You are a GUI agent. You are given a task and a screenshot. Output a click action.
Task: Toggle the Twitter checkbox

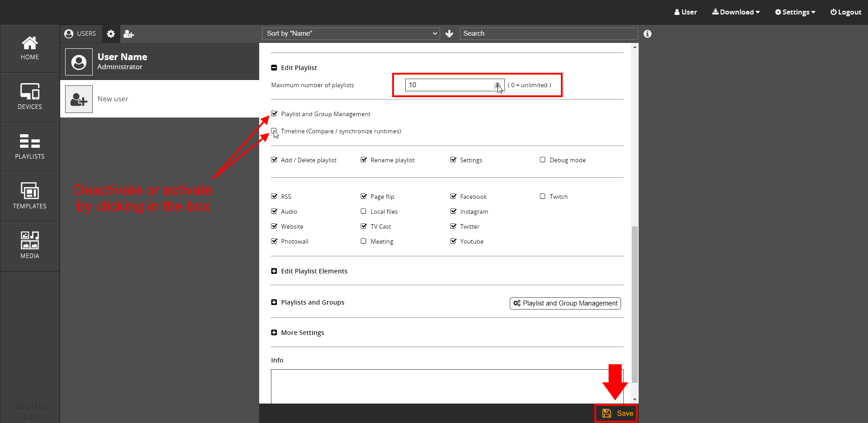[453, 226]
